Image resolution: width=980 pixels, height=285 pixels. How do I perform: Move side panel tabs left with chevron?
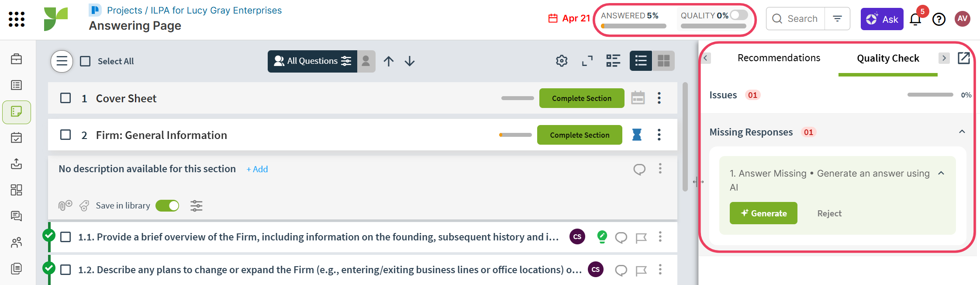point(705,58)
